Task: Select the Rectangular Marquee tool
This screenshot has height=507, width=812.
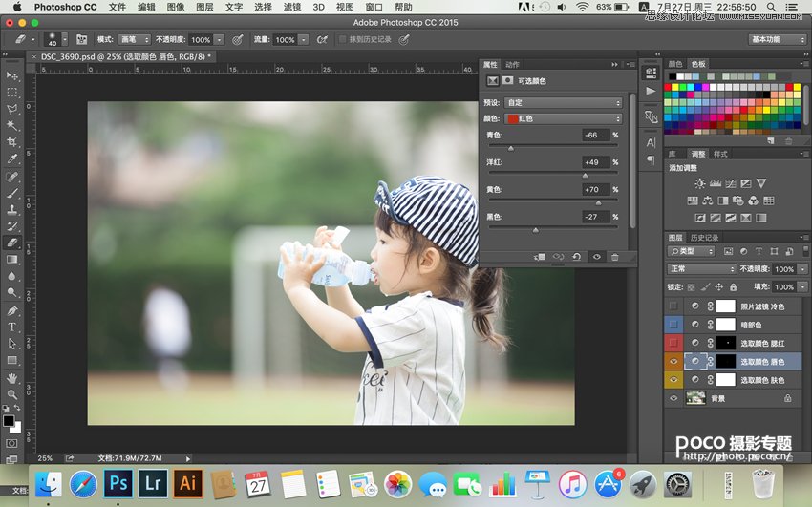Action: pyautogui.click(x=11, y=93)
